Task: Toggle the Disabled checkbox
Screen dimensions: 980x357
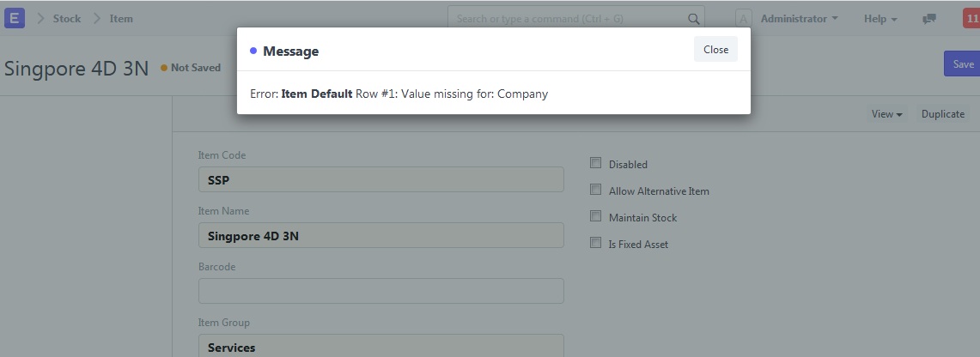Action: [595, 163]
